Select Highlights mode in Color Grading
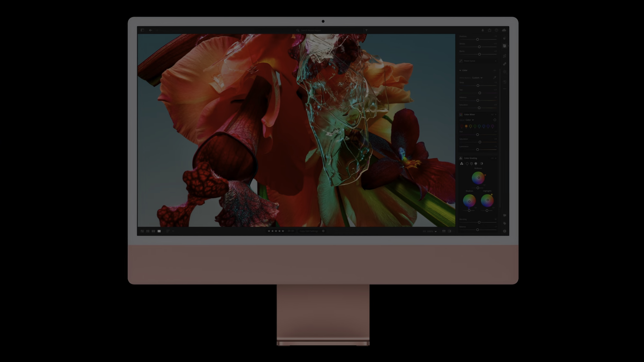Screen dimensions: 644x362 476,164
